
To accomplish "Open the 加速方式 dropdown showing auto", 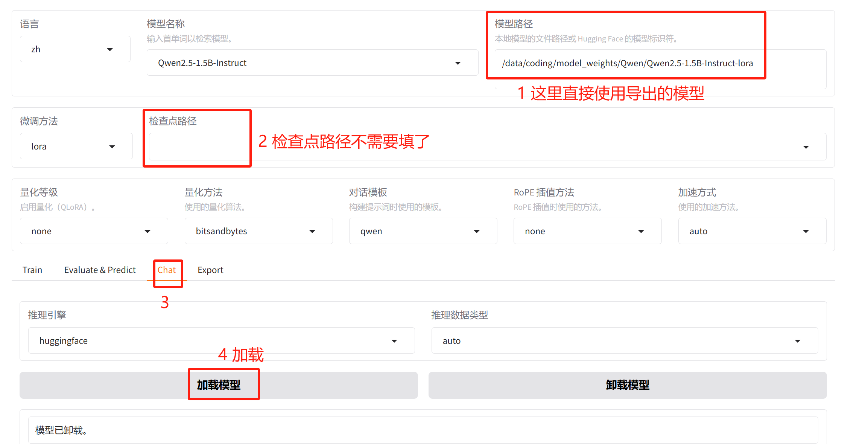I will coord(752,231).
